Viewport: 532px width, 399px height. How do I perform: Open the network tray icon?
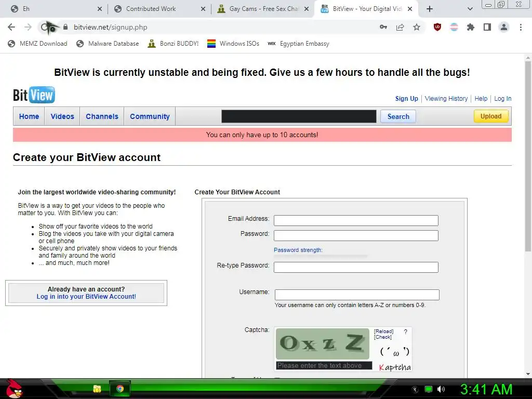(429, 389)
